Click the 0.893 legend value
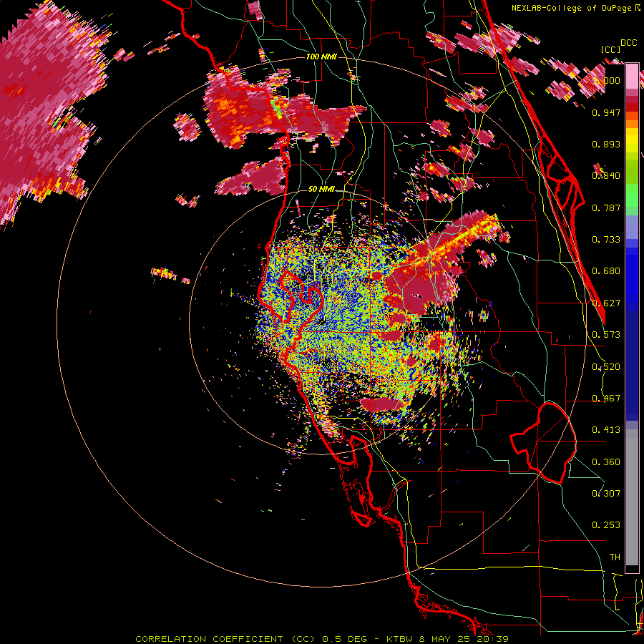This screenshot has height=644, width=644. pos(606,144)
